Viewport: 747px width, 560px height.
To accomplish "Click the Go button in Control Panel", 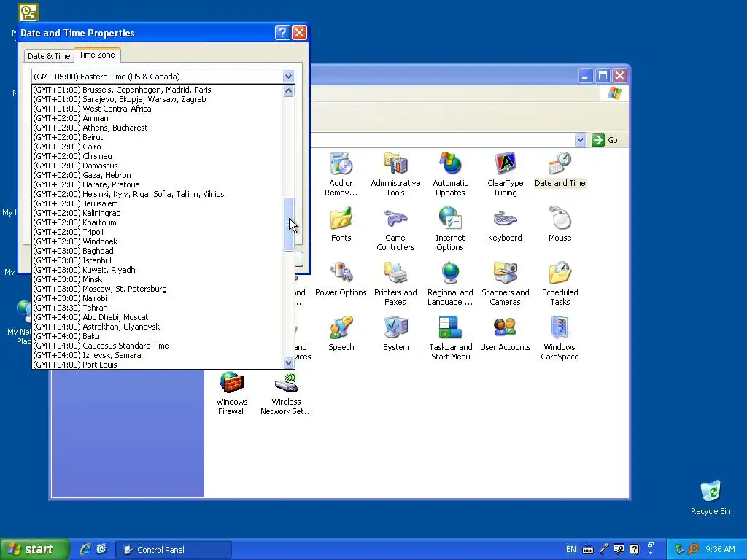I will point(605,140).
